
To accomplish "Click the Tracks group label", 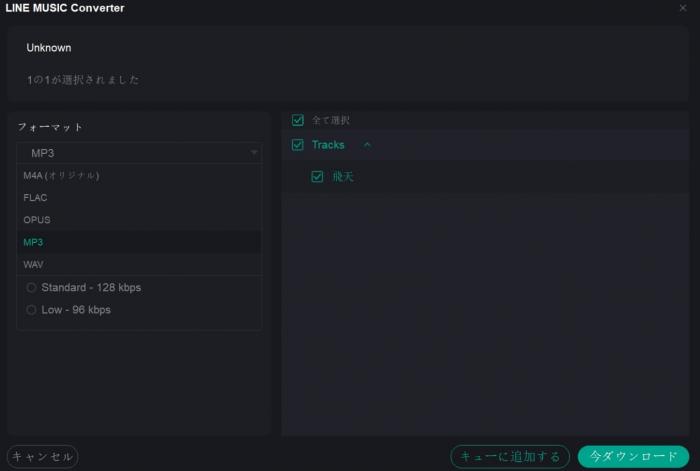I will point(328,145).
